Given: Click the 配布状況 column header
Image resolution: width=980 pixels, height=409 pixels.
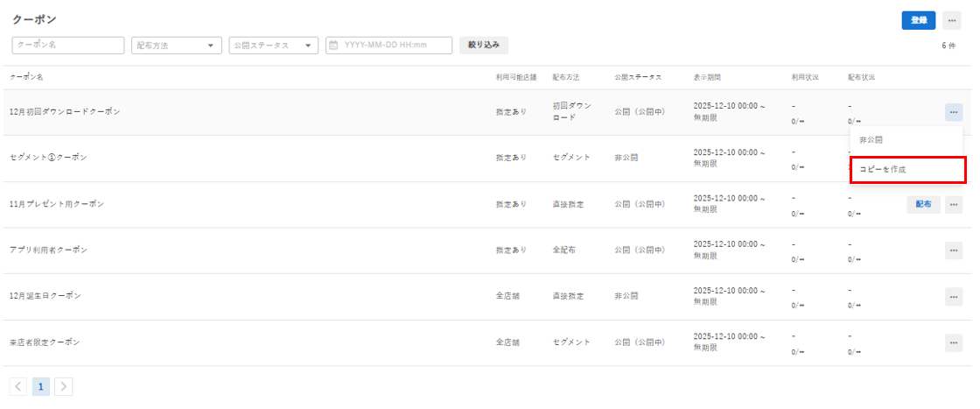Looking at the screenshot, I should pyautogui.click(x=861, y=78).
